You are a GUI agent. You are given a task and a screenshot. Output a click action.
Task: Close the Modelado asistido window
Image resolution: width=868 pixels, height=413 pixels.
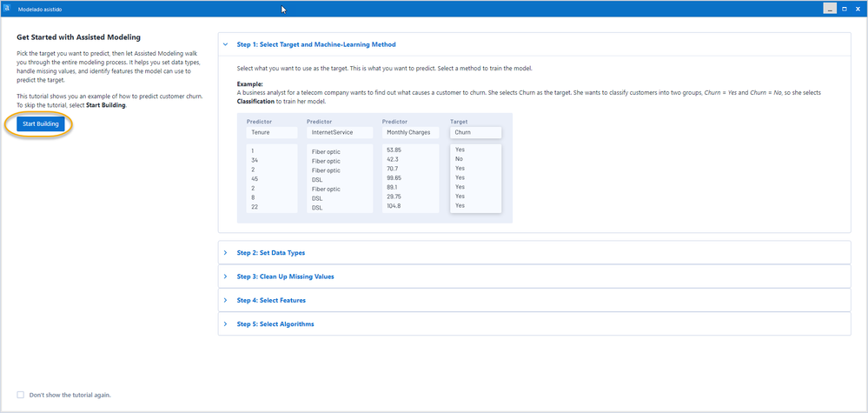point(858,9)
